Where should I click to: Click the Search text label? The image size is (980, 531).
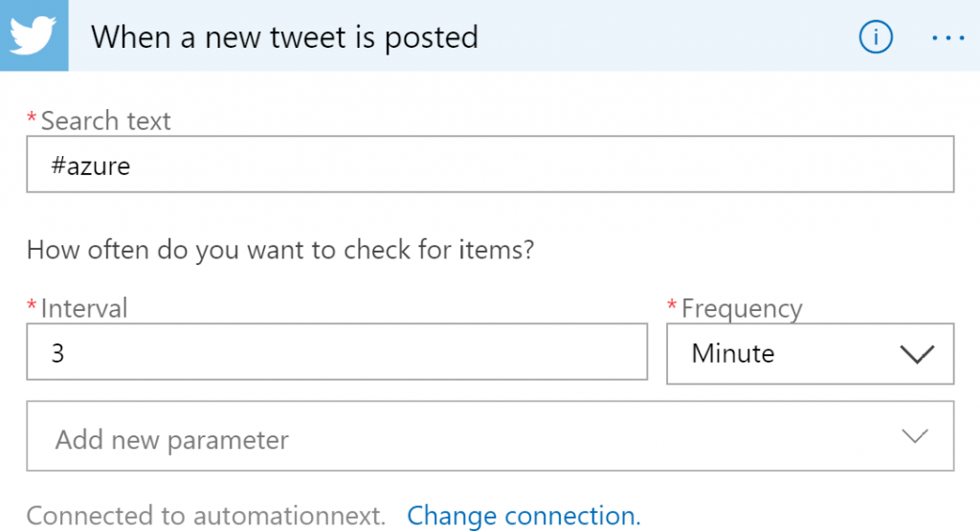[x=105, y=121]
